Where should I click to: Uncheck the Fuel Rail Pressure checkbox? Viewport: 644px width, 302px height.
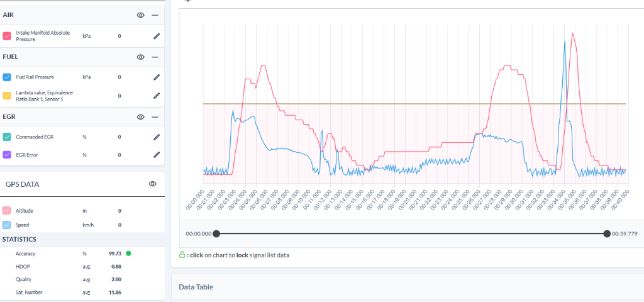(6, 77)
